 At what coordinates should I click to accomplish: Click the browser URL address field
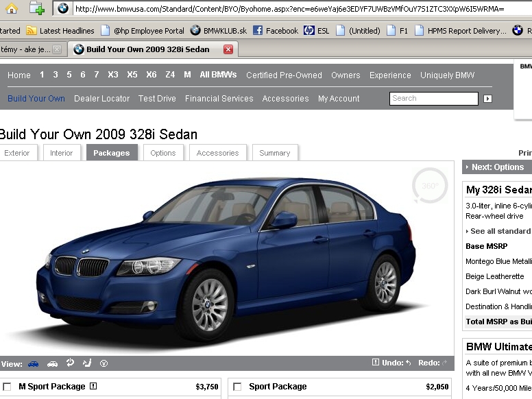(x=302, y=8)
